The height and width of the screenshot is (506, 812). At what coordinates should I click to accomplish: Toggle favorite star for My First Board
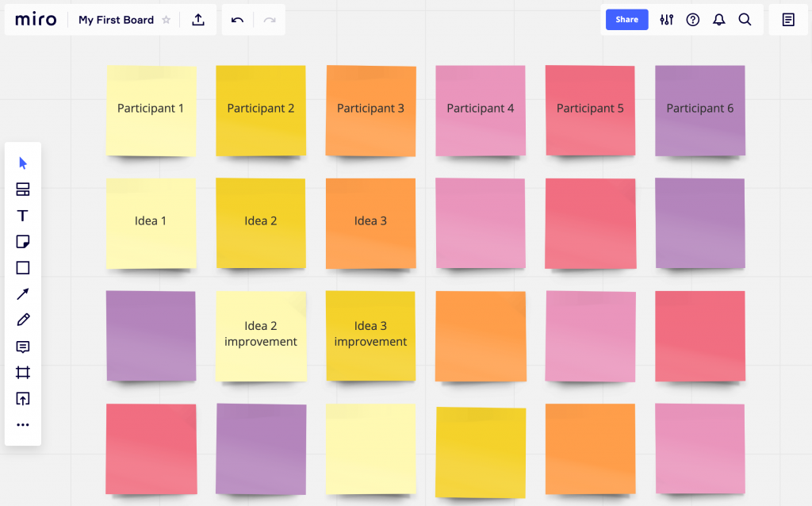pos(166,19)
